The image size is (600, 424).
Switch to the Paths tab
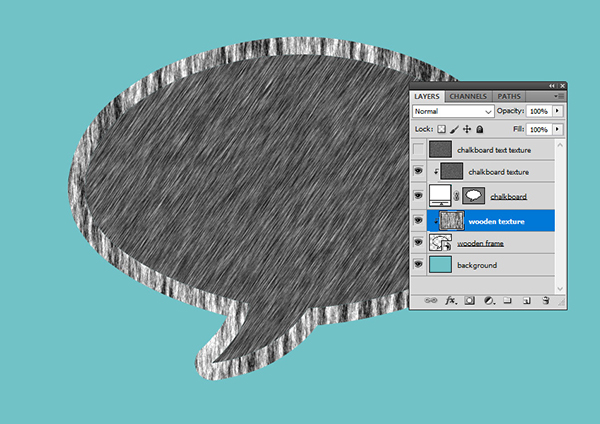pos(508,96)
